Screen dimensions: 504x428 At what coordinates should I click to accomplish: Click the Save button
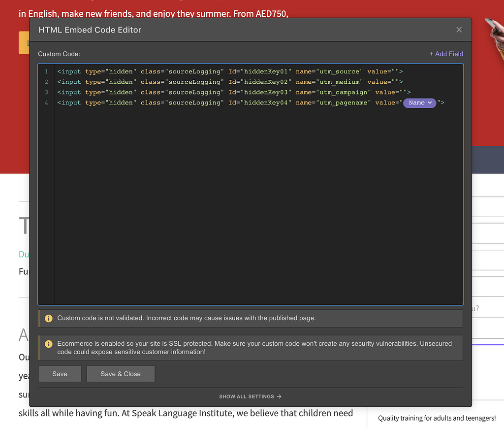[59, 373]
